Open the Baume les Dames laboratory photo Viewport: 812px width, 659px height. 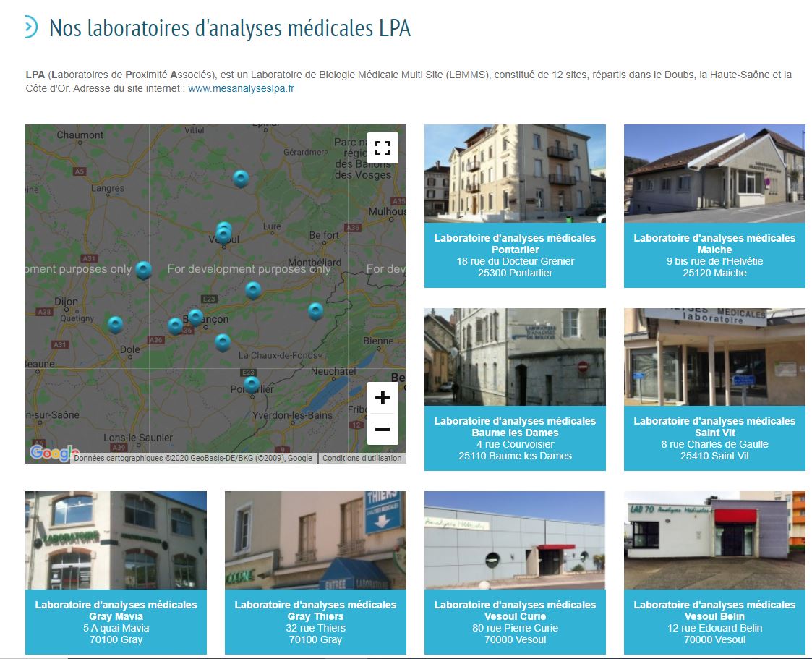[515, 357]
